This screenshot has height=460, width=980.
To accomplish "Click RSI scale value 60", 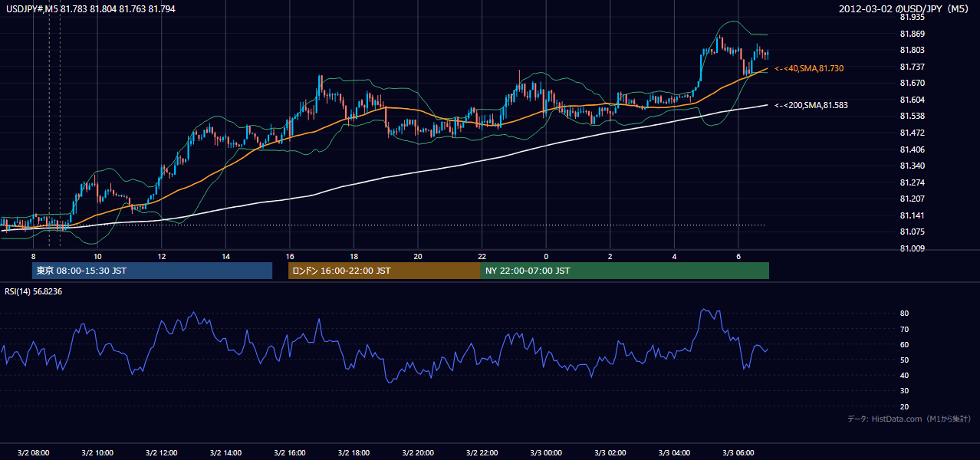I will [x=905, y=345].
